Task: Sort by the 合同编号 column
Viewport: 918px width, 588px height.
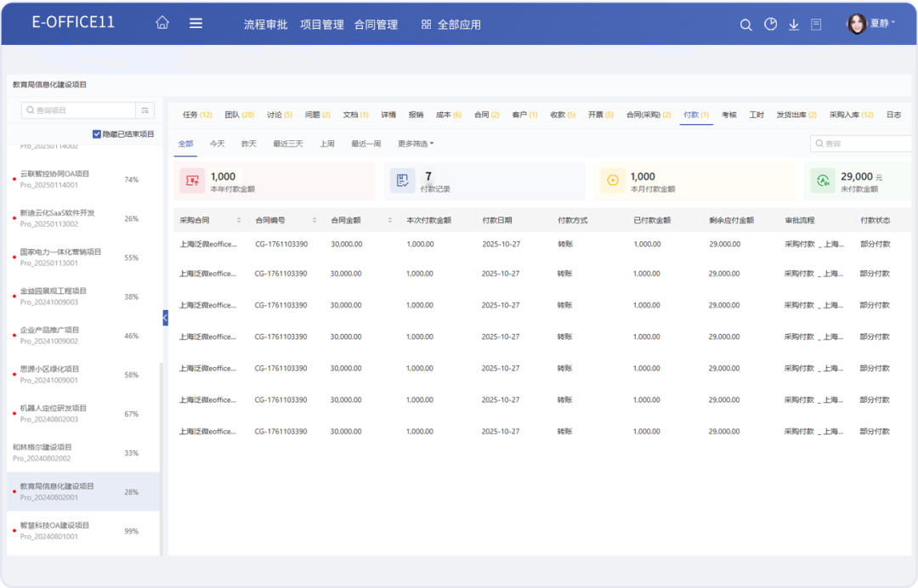Action: [314, 220]
